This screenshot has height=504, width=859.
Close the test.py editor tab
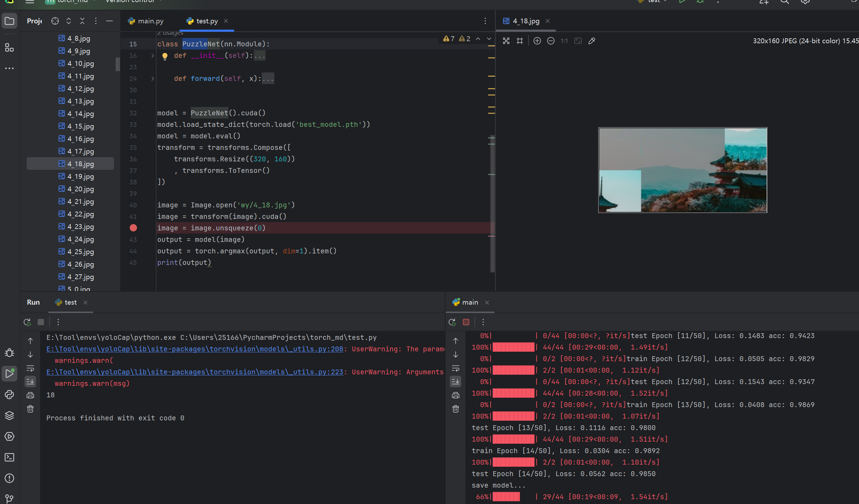click(226, 21)
